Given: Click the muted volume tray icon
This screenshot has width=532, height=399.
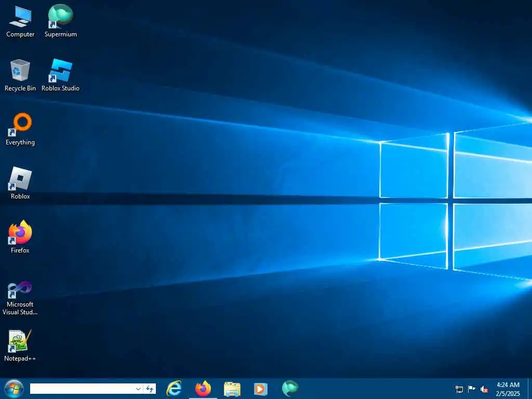Looking at the screenshot, I should pos(484,389).
